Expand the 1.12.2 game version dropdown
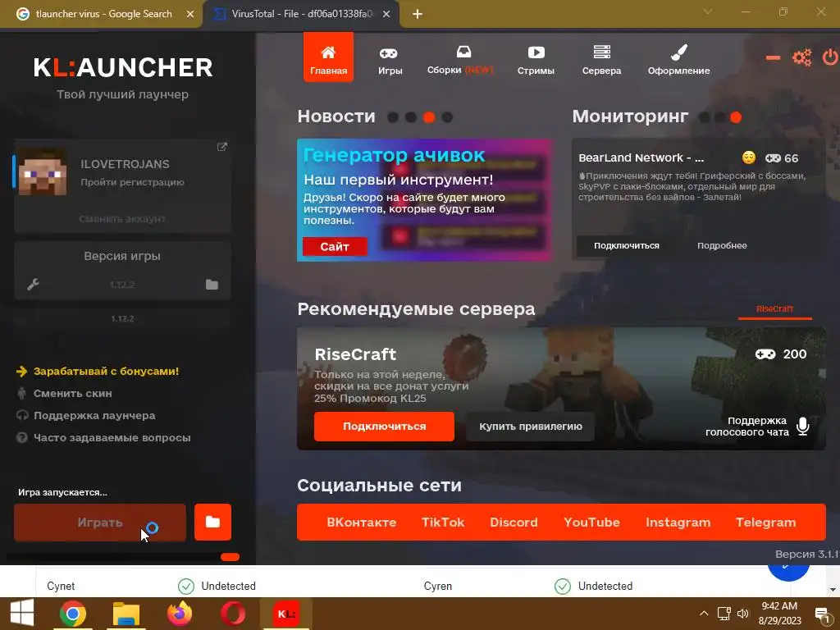 [x=122, y=285]
